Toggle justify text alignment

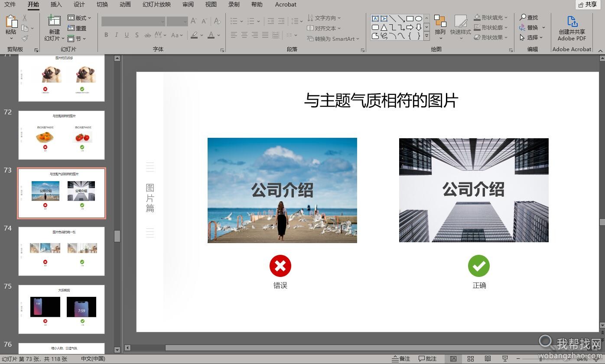[265, 35]
